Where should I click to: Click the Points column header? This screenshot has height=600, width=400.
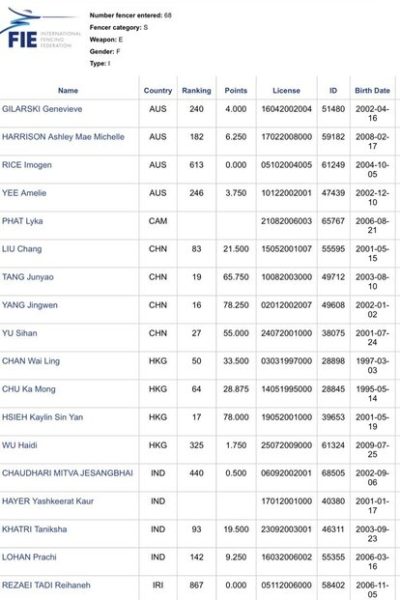coord(236,91)
